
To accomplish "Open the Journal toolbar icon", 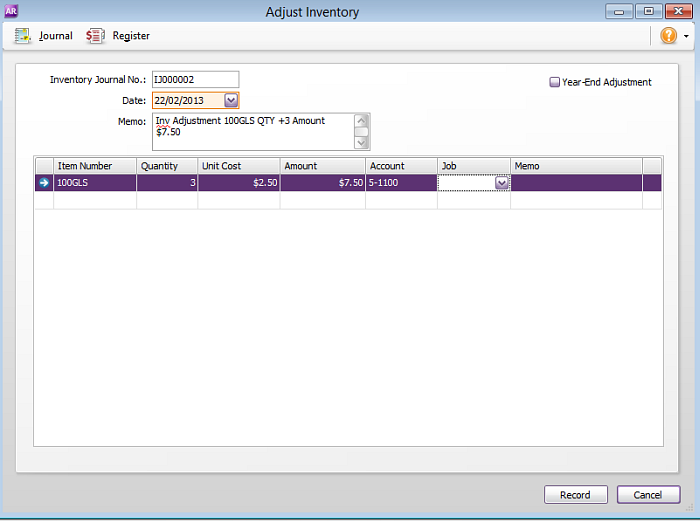I will (23, 36).
